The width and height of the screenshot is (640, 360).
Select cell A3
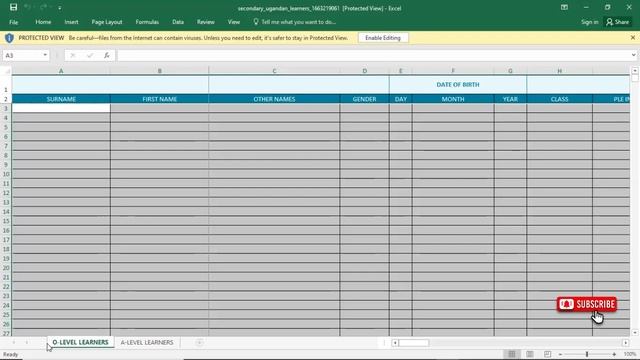(x=61, y=108)
